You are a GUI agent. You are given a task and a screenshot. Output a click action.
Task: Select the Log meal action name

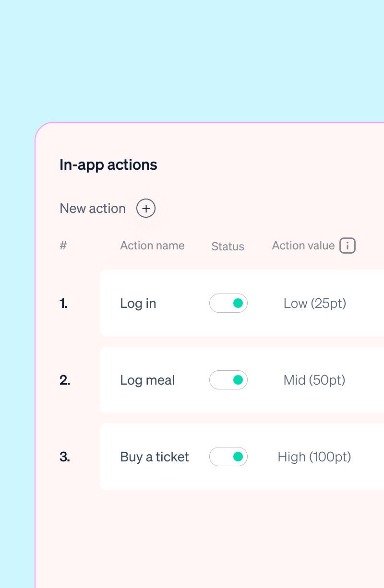pyautogui.click(x=147, y=380)
